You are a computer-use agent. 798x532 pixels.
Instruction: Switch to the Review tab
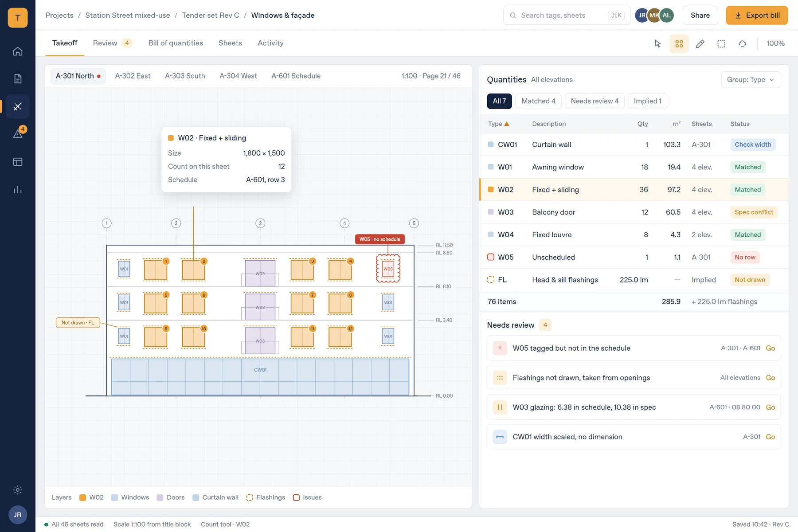coord(112,43)
